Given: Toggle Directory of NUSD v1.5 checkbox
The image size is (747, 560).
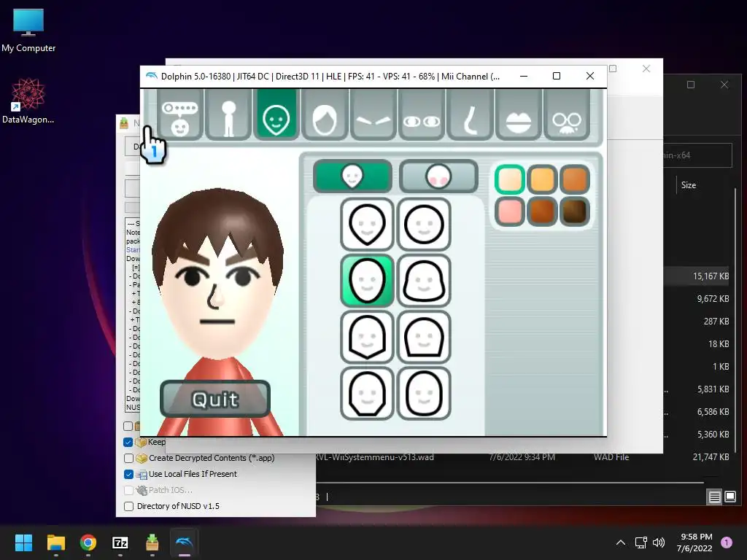Looking at the screenshot, I should click(x=128, y=506).
